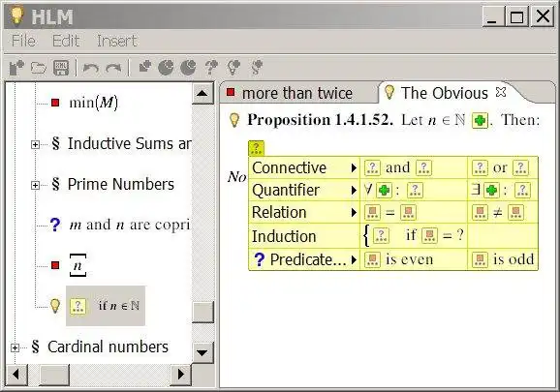Click the section sign toolbar icon
The height and width of the screenshot is (392, 560).
[257, 67]
